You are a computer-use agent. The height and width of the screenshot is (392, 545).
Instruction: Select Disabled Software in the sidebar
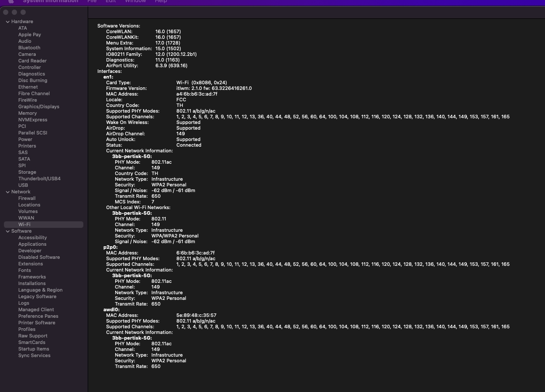click(x=39, y=257)
